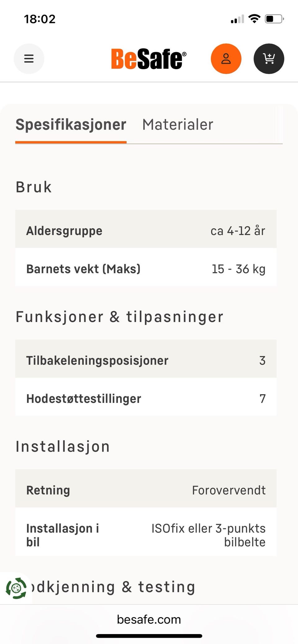Tap the Aldersgruppe row

coord(146,229)
